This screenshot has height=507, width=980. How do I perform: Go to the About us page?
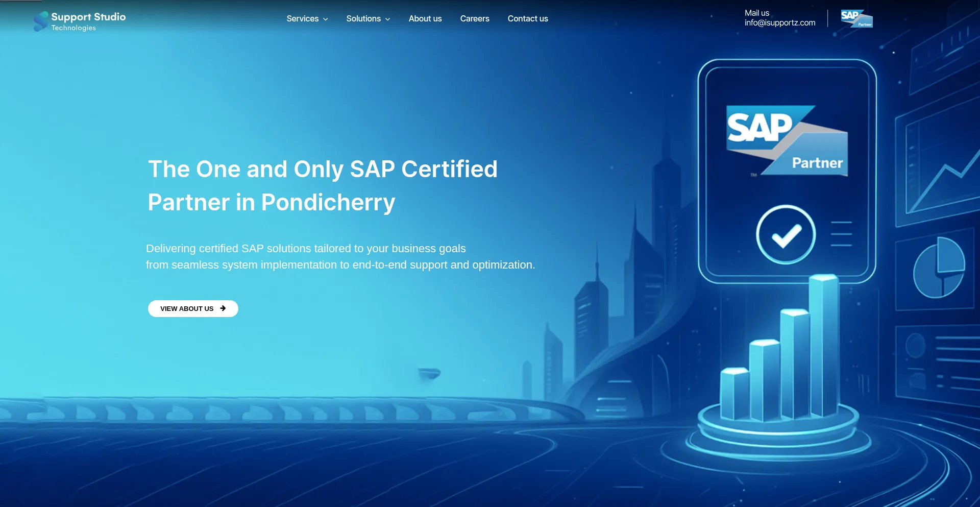point(425,19)
